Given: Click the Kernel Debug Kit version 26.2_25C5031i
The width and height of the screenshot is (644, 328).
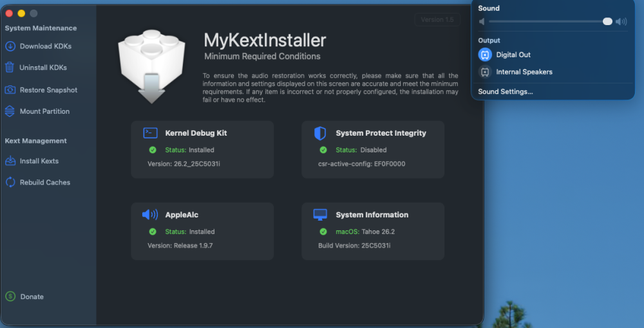Looking at the screenshot, I should [184, 163].
